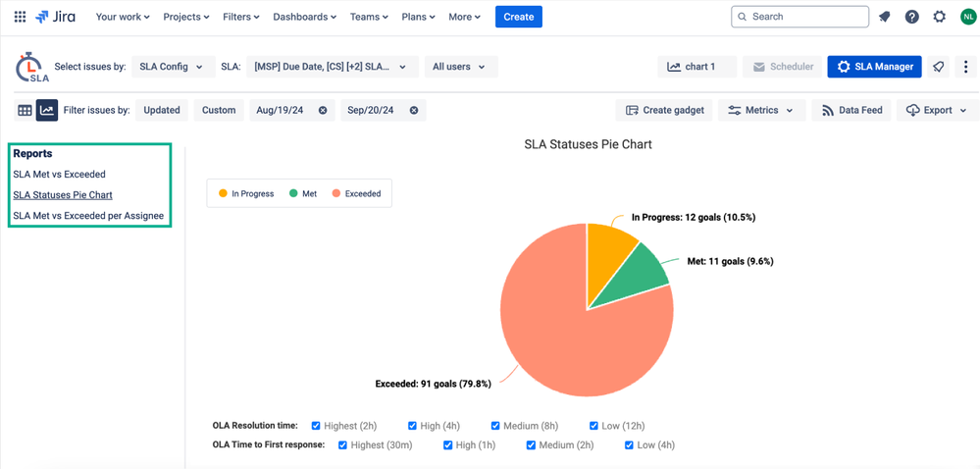This screenshot has width=980, height=469.
Task: Open the SLA Statuses Pie Chart report
Action: pyautogui.click(x=63, y=195)
